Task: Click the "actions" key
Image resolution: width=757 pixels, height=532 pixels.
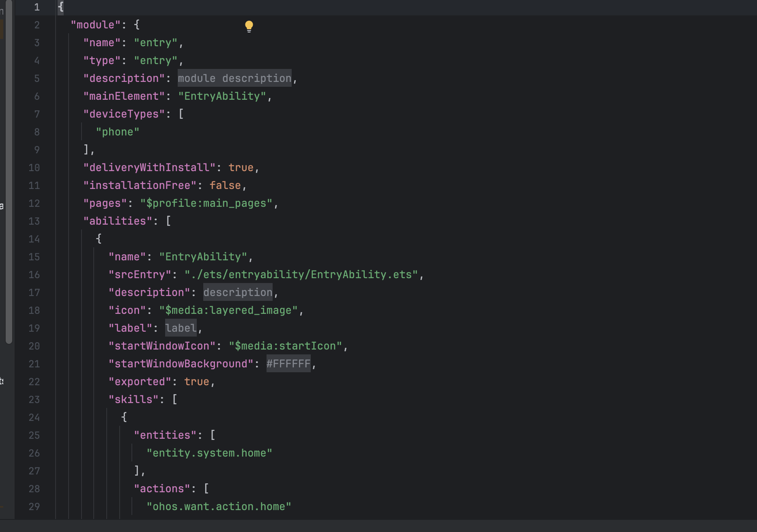Action: click(x=162, y=489)
